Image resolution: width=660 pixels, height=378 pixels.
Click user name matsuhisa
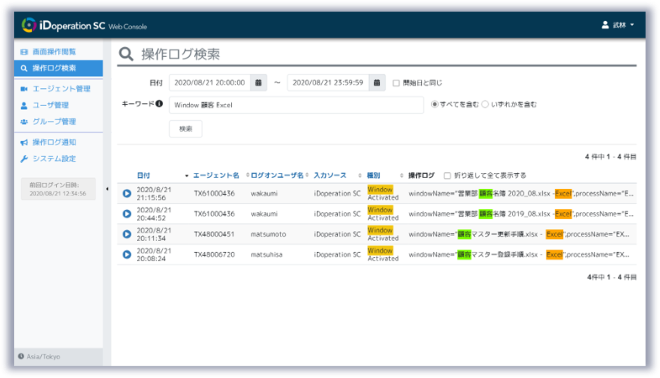266,254
